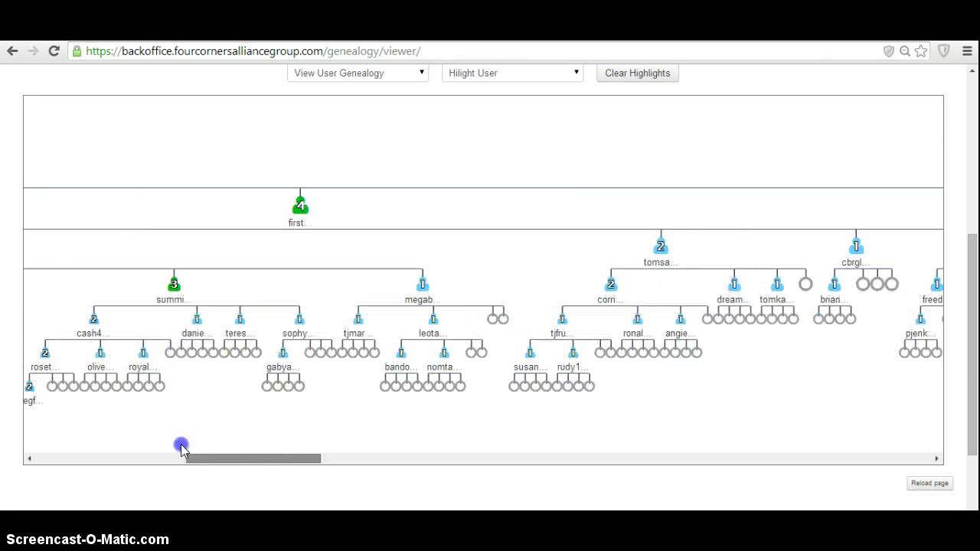Open the Chrome hamburger menu
The image size is (980, 551).
coord(967,51)
